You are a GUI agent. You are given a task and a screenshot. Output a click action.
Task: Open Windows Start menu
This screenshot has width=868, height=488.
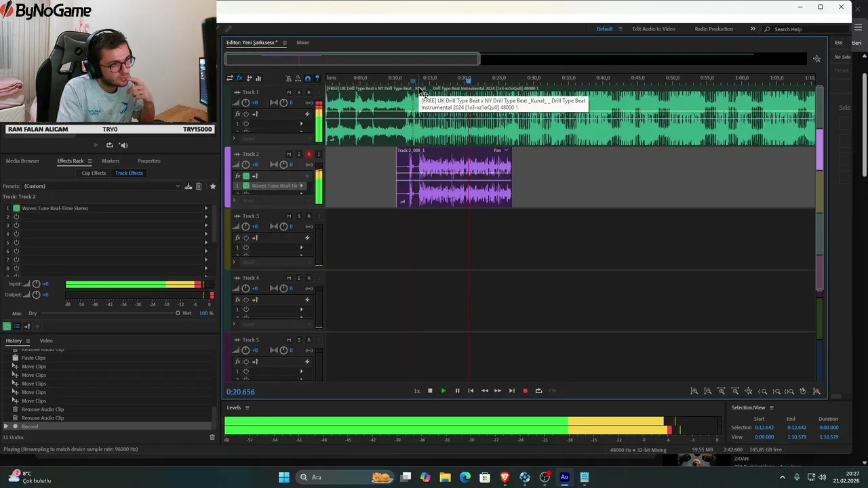tap(284, 477)
